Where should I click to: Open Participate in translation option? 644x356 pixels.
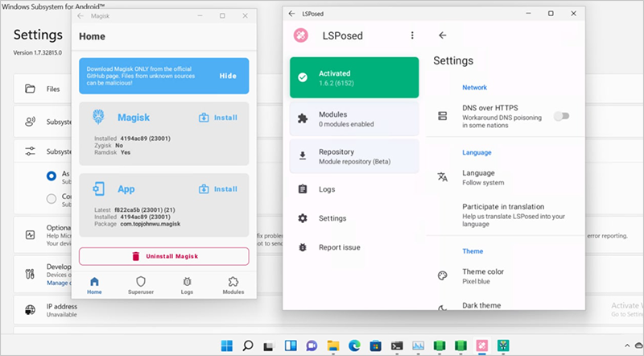click(x=506, y=215)
